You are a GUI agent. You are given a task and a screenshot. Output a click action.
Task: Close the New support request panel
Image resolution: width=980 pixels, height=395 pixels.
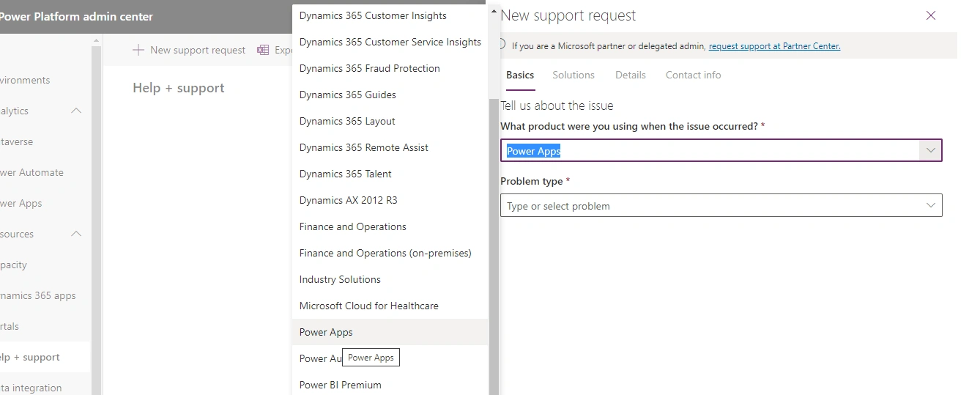931,15
